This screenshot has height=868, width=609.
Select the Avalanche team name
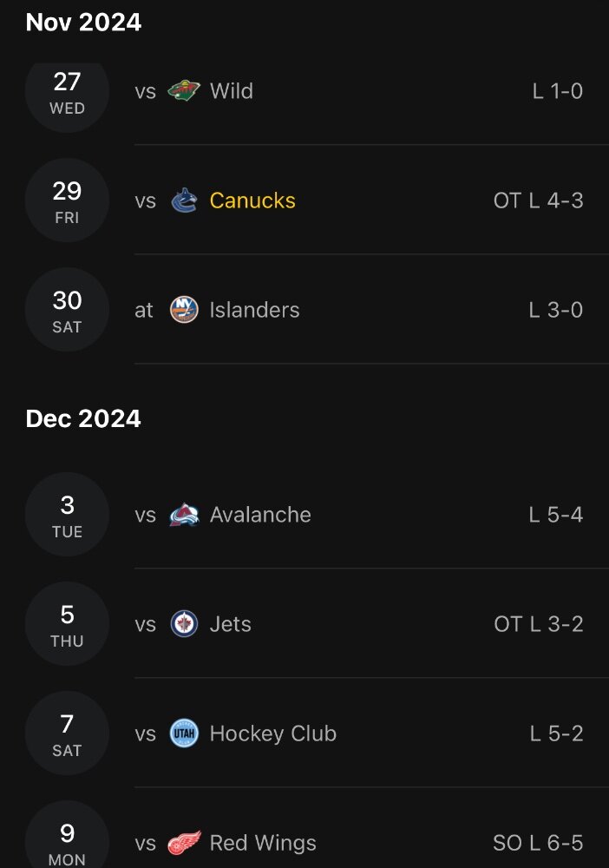coord(260,515)
